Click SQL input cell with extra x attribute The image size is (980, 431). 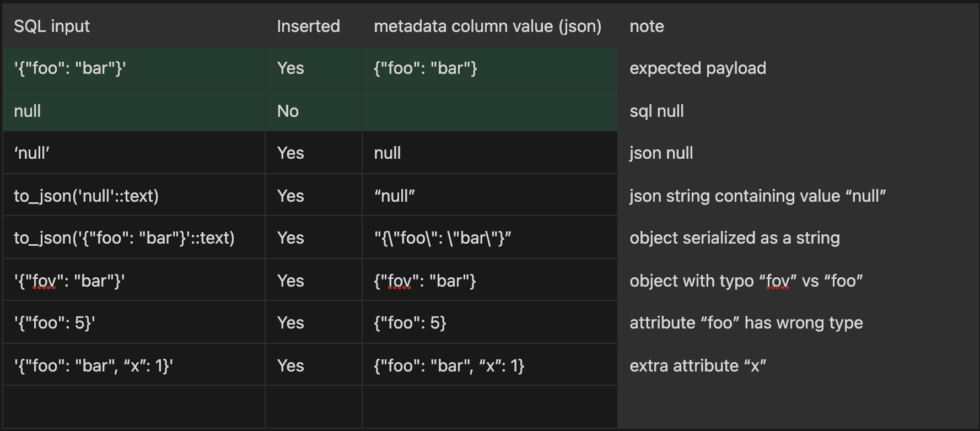point(94,366)
